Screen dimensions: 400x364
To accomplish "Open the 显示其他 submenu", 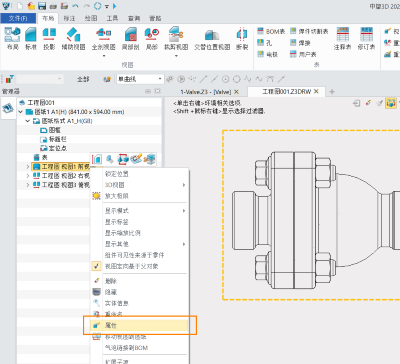I will tap(139, 244).
